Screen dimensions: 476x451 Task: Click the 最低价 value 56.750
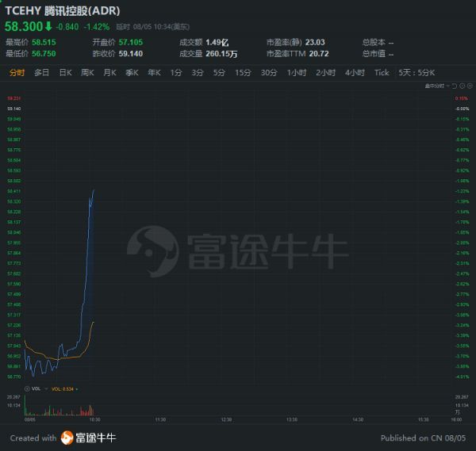[x=44, y=54]
